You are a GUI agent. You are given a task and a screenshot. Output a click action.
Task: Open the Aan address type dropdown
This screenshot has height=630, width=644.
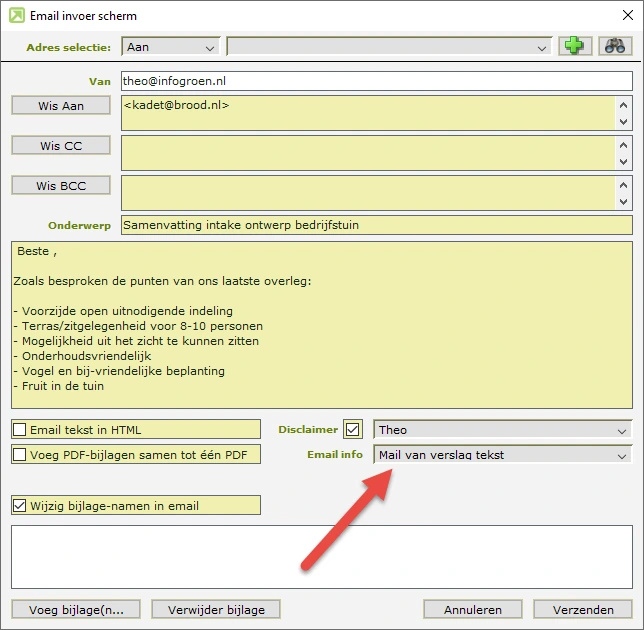click(170, 47)
